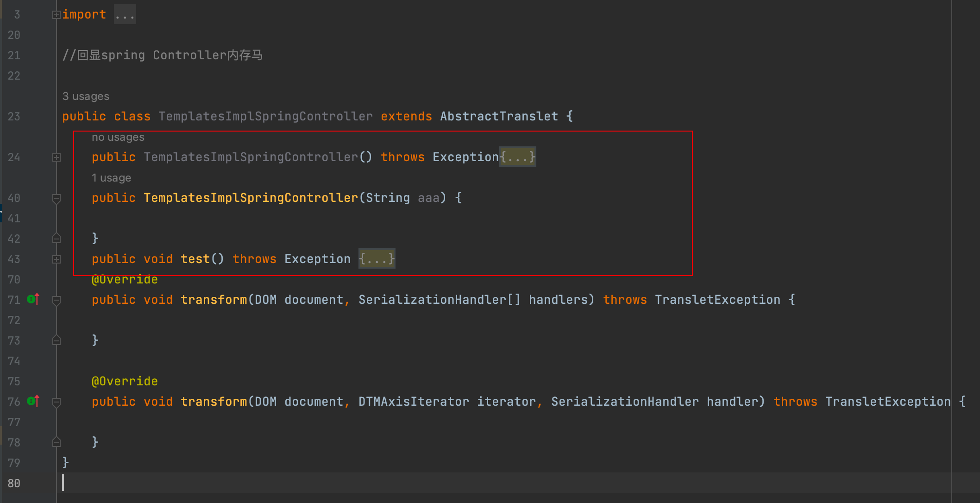The height and width of the screenshot is (503, 980).
Task: Expand the folded test() method on line 43
Action: point(57,259)
